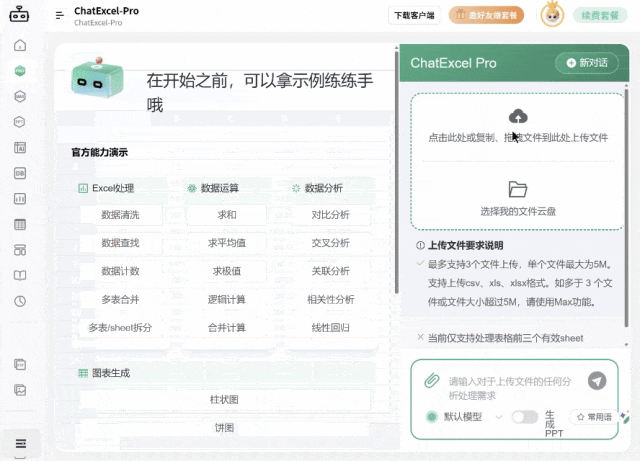Open the PDF documents sidebar icon
This screenshot has height=461, width=640.
click(x=20, y=364)
